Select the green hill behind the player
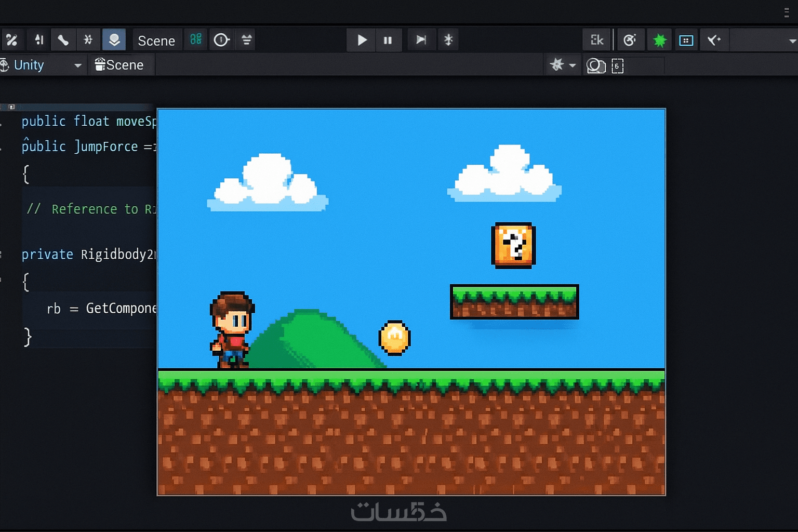Image resolution: width=798 pixels, height=532 pixels. 317,339
